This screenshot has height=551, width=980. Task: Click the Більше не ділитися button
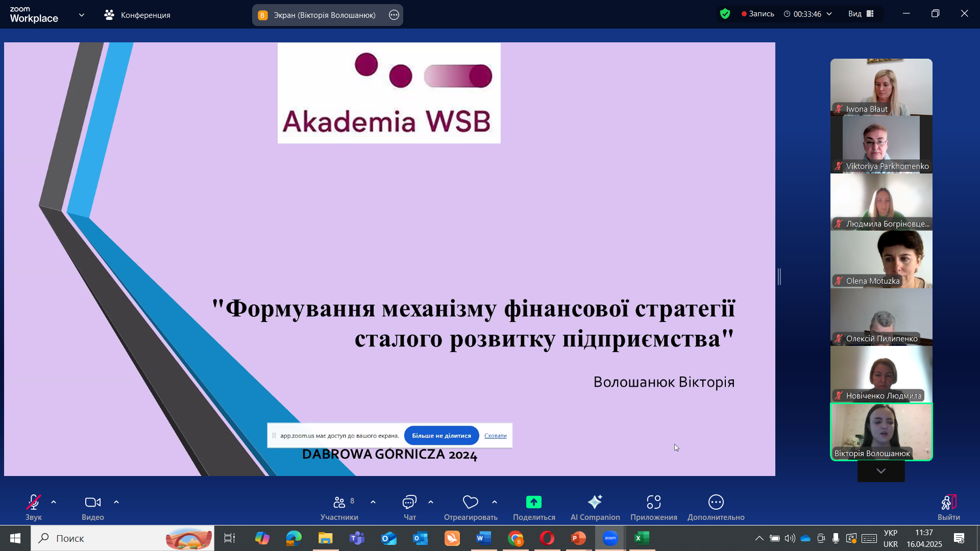click(442, 436)
